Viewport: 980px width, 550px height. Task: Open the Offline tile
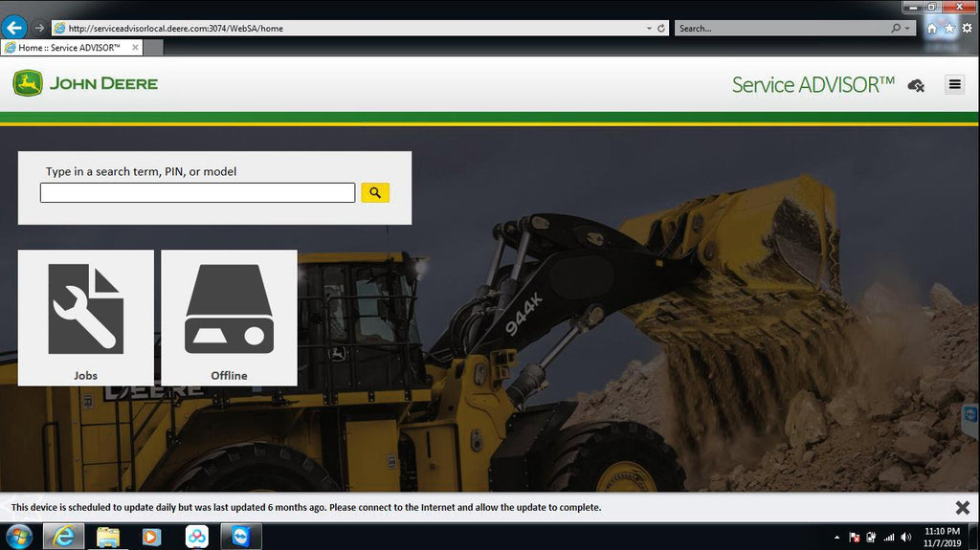click(229, 318)
